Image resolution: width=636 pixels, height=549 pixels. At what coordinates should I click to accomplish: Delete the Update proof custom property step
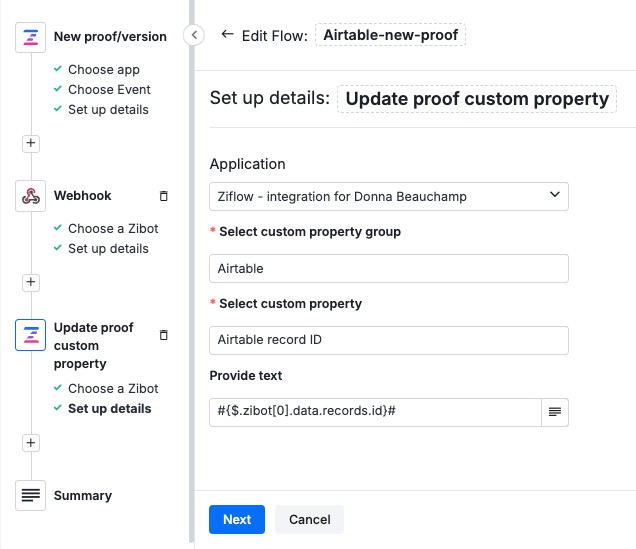(163, 335)
